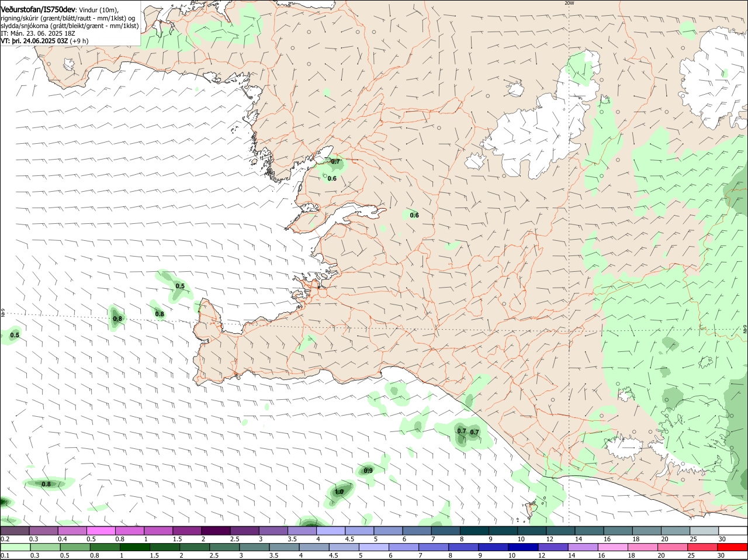Click the 0.6 value directly below the fjord 0.7
This screenshot has width=748, height=560.
pos(332,178)
